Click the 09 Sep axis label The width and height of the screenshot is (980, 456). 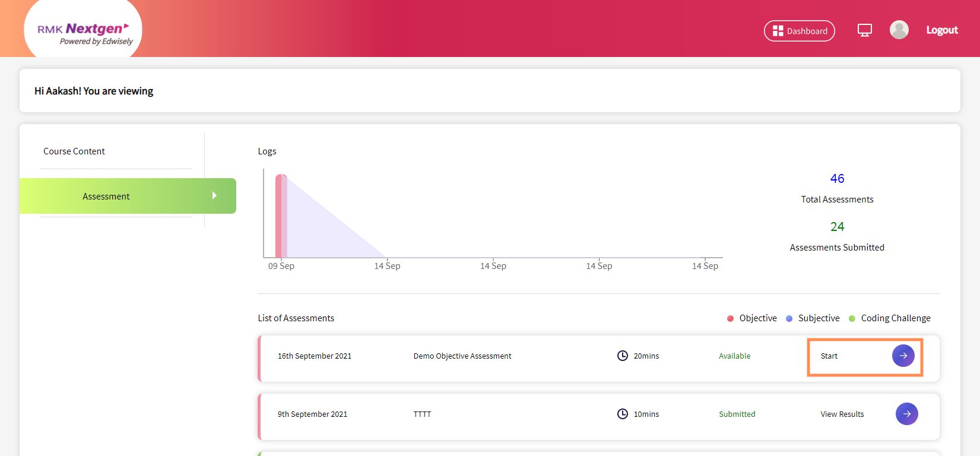(281, 266)
